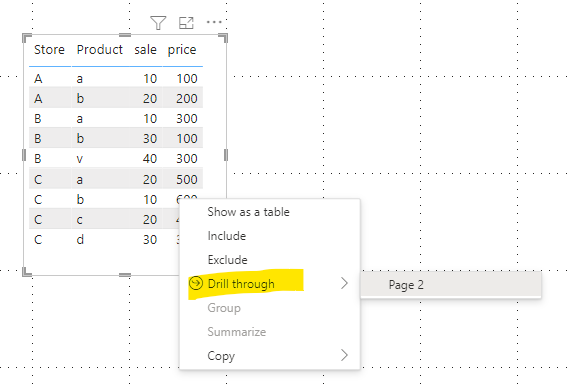The image size is (572, 386).
Task: Click the left-middle visual resize handle
Action: point(24,155)
